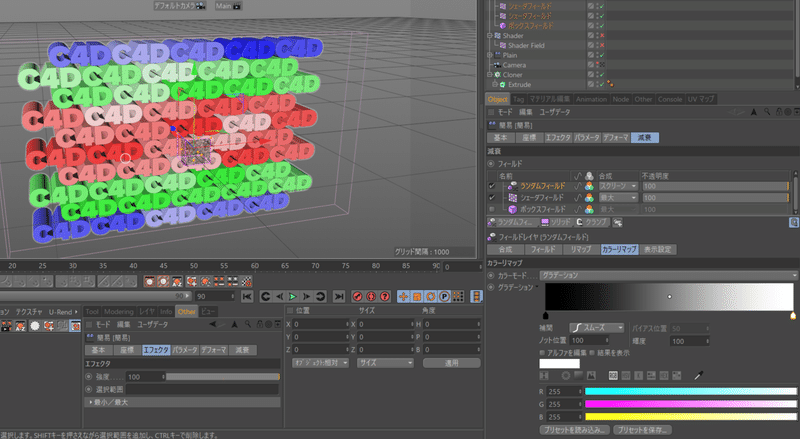Click the Random Field layer icon

[x=513, y=186]
